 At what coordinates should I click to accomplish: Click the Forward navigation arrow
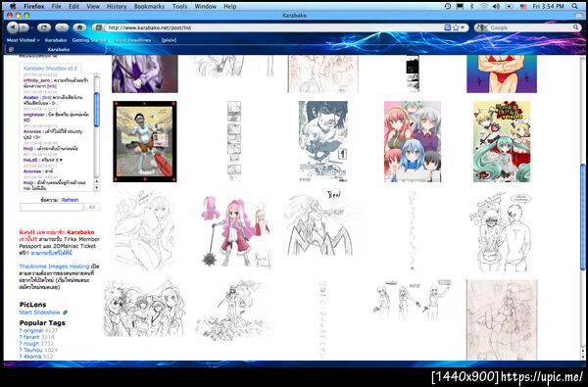(x=24, y=27)
